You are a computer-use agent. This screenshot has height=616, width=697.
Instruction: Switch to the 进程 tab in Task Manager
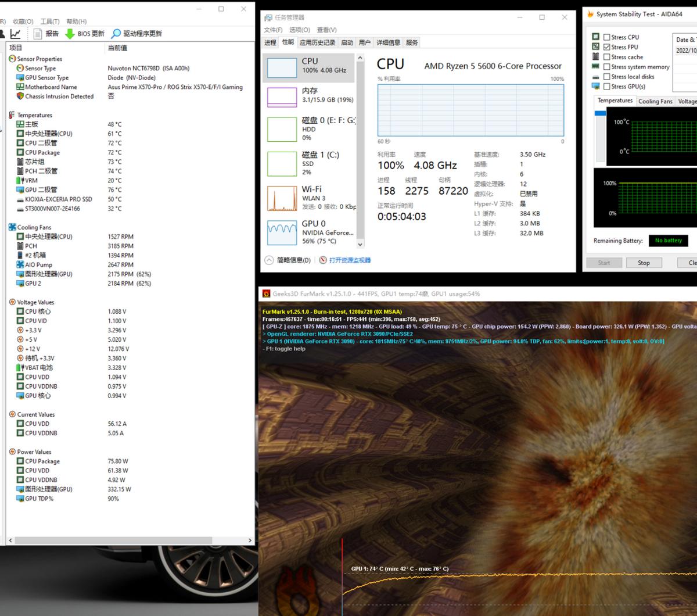(x=270, y=42)
